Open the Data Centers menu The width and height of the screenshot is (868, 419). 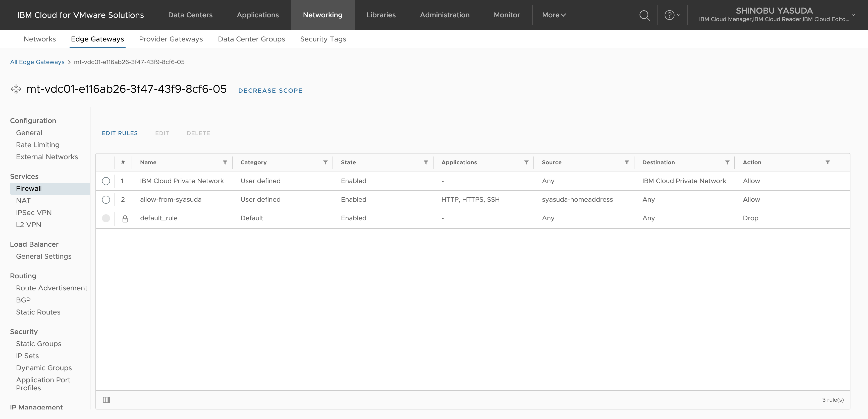click(x=190, y=15)
